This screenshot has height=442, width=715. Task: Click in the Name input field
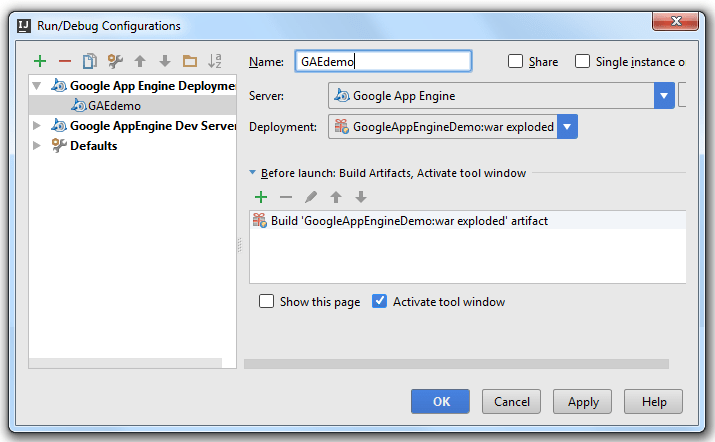coord(383,61)
